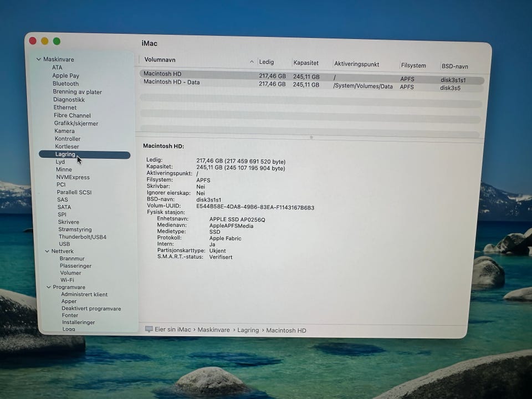
Task: Open Thunderbolt/USB4 entry
Action: (83, 237)
